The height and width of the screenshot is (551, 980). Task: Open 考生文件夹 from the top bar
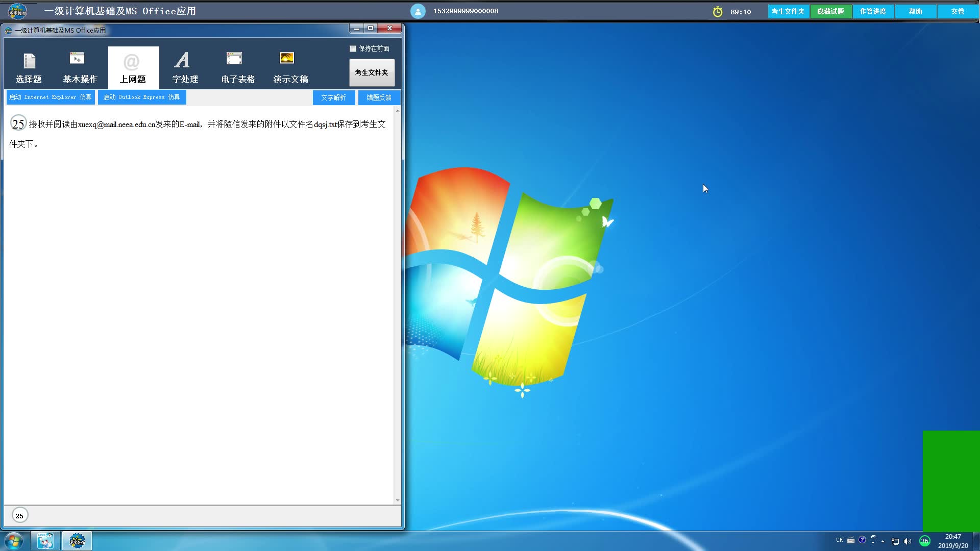[788, 11]
